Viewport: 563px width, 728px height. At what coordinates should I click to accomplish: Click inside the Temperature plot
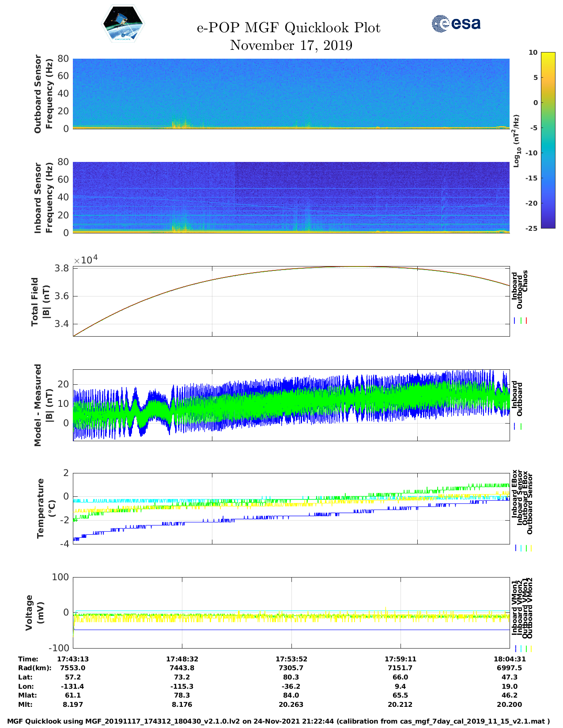coord(291,508)
